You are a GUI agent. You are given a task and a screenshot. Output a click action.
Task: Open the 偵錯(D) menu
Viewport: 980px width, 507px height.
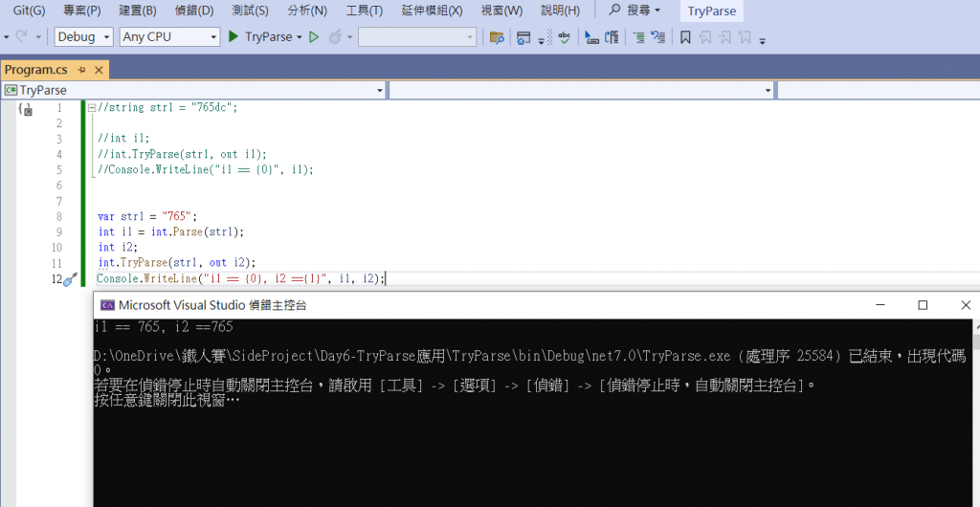(194, 11)
